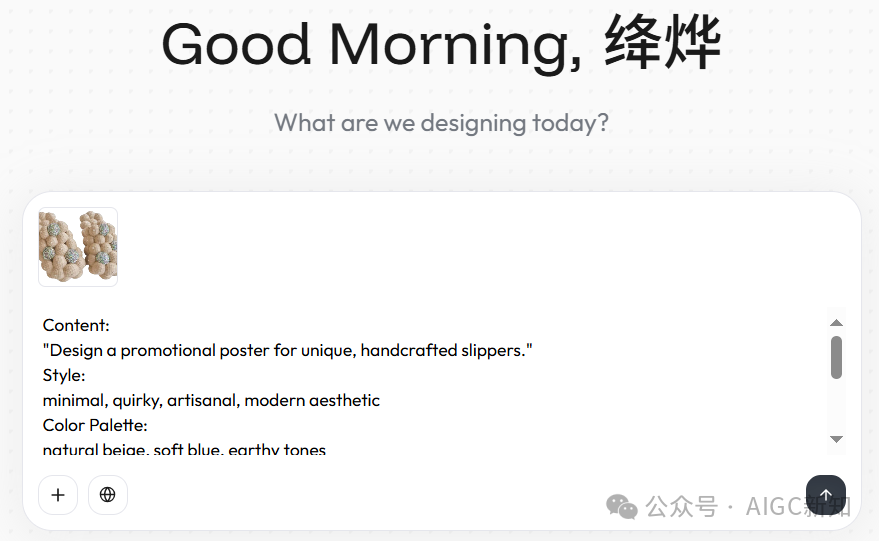Open the attached slippers image thumbnail
Screen dimensions: 879x541
point(78,247)
